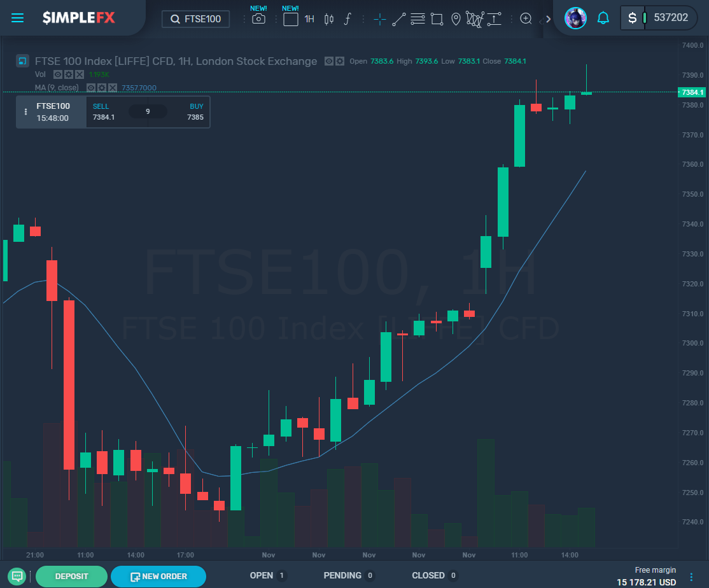Click the 7384.1 current price label on axis

pyautogui.click(x=692, y=92)
